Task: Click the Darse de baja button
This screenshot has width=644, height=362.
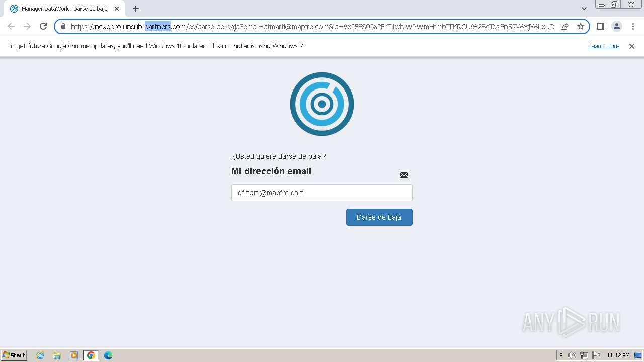Action: tap(379, 217)
